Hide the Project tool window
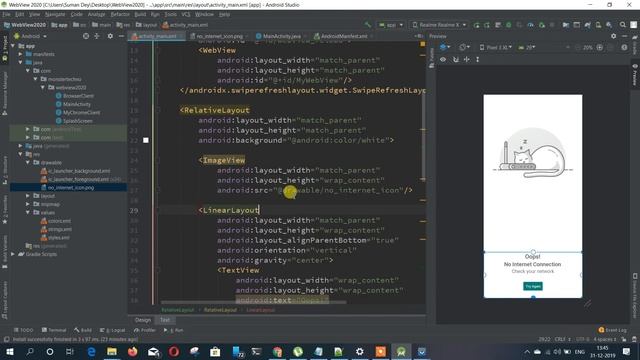Image resolution: width=640 pixels, height=360 pixels. [121, 36]
